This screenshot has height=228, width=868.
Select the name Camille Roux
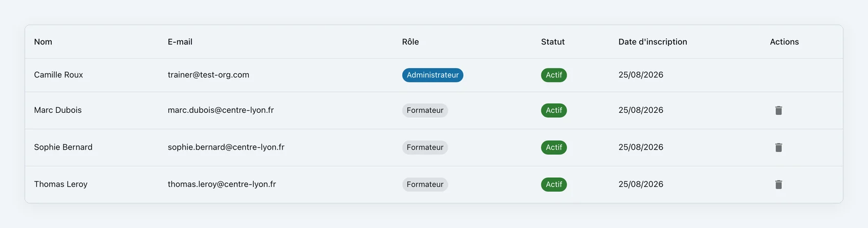[x=58, y=75]
